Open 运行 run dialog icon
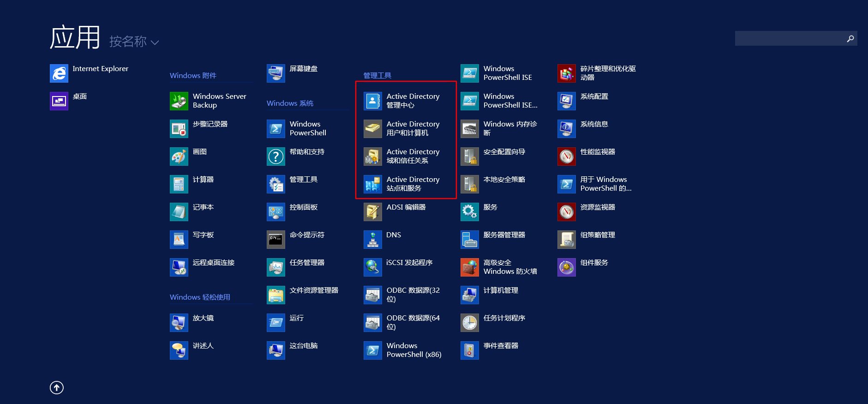This screenshot has height=404, width=868. [x=276, y=323]
